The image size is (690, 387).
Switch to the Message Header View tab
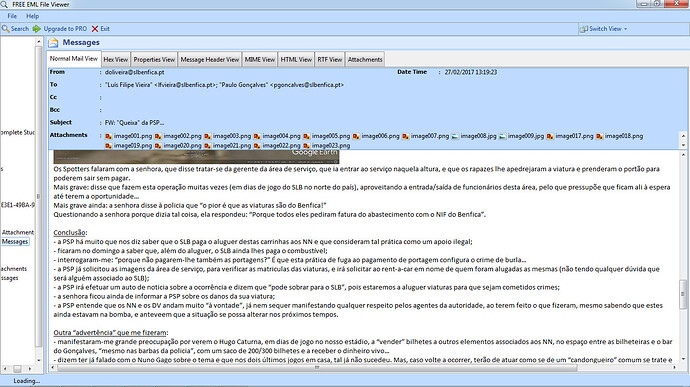[209, 59]
